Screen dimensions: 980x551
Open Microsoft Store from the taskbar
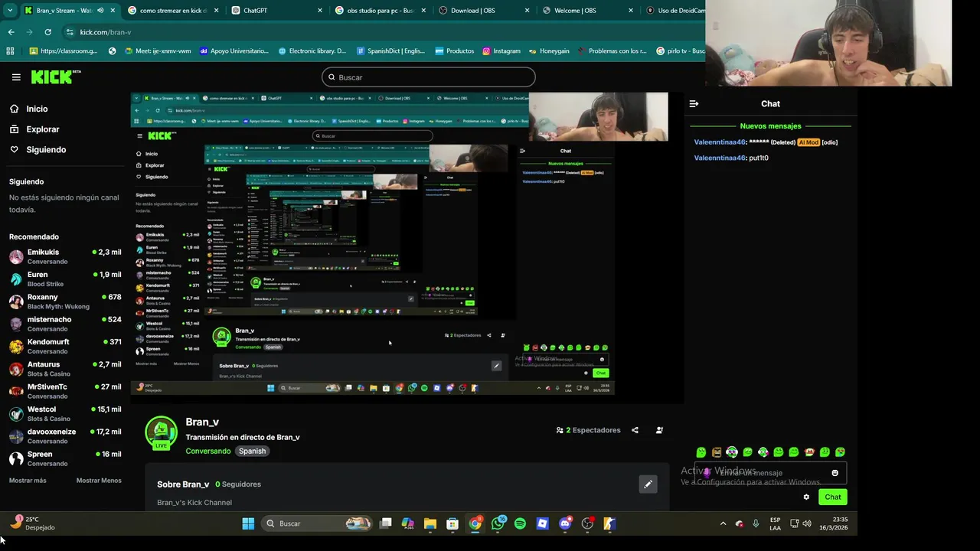(x=452, y=523)
